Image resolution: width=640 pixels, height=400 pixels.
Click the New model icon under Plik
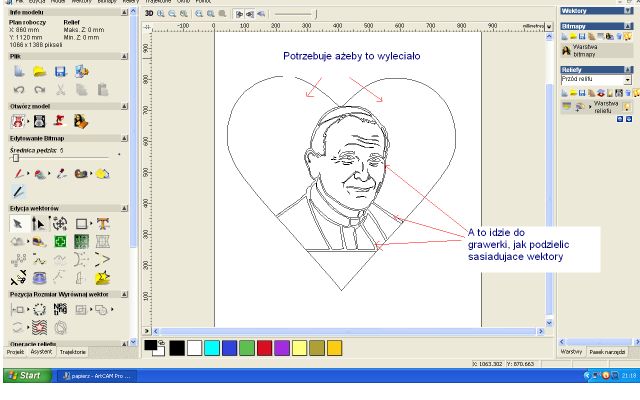19,71
